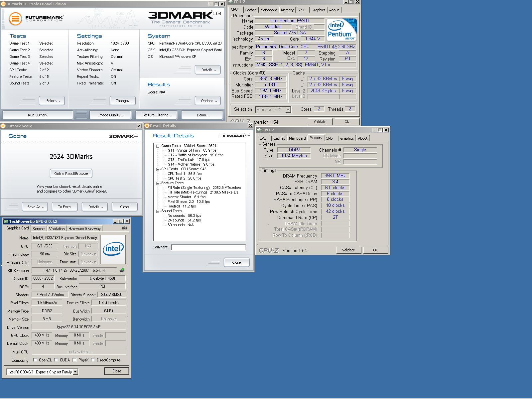This screenshot has height=399, width=532.
Task: Collapse the Game Tests tree node
Action: pyautogui.click(x=158, y=146)
